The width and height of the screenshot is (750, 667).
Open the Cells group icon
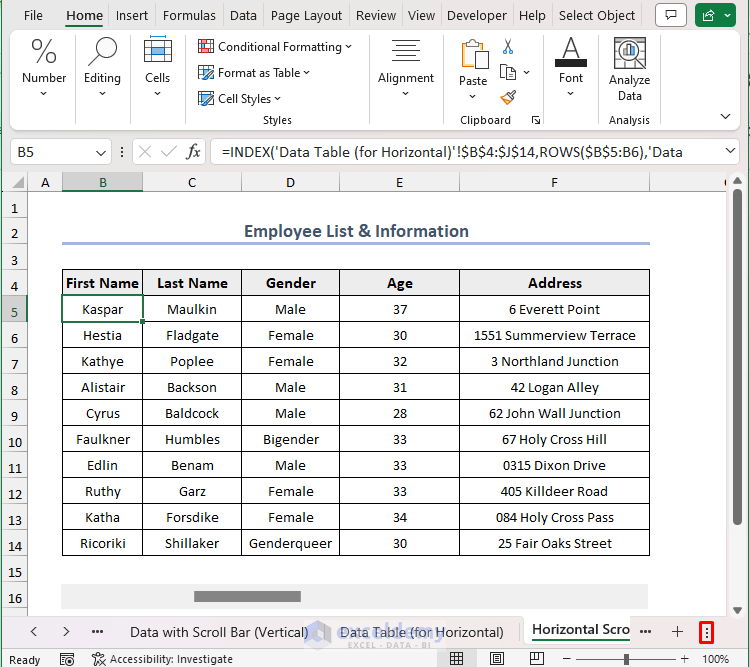click(157, 50)
